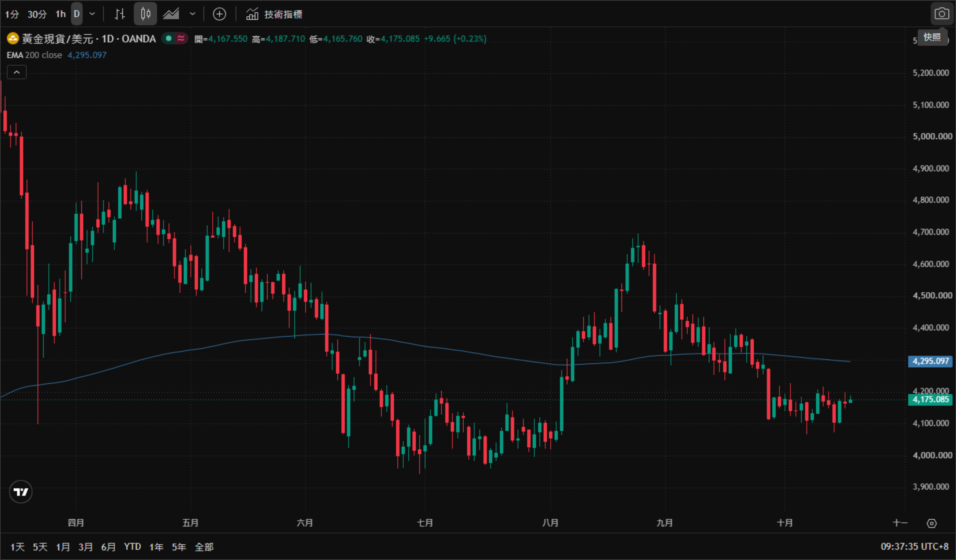Switch to the 1h timeframe
The width and height of the screenshot is (956, 560).
61,14
